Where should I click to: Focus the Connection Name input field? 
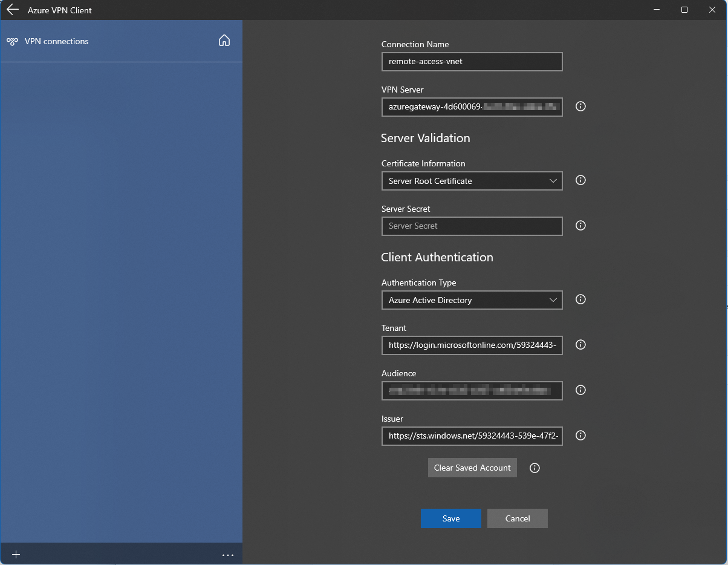tap(472, 62)
